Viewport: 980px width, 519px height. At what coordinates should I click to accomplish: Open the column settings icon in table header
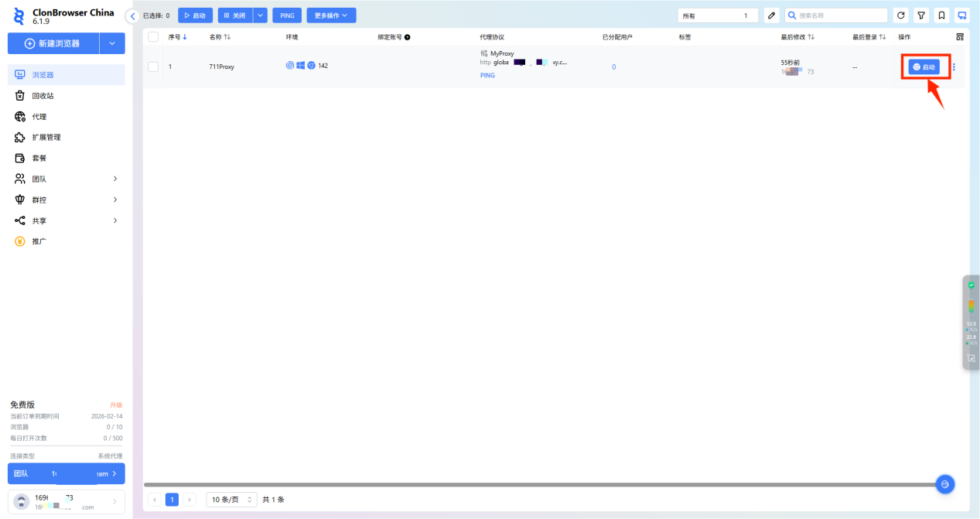click(960, 36)
